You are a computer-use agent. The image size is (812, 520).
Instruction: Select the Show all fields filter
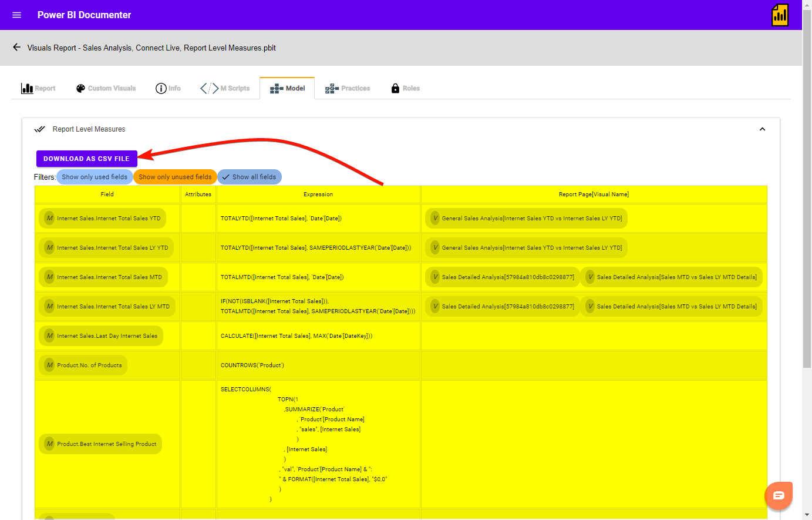point(250,176)
